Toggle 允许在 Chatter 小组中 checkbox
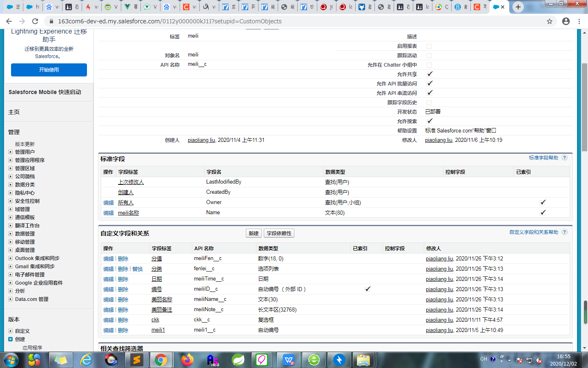Screen dimensions: 588x368 tap(429, 65)
